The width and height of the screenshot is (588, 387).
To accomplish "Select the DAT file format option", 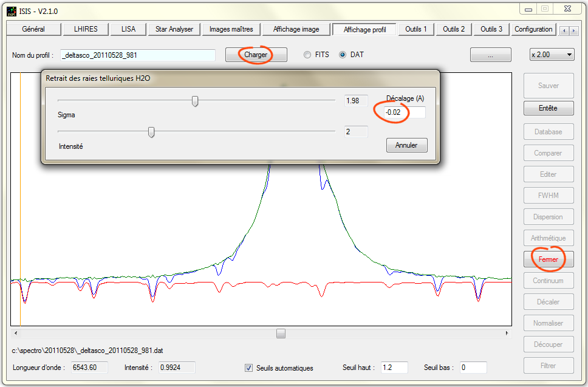I will pyautogui.click(x=343, y=55).
